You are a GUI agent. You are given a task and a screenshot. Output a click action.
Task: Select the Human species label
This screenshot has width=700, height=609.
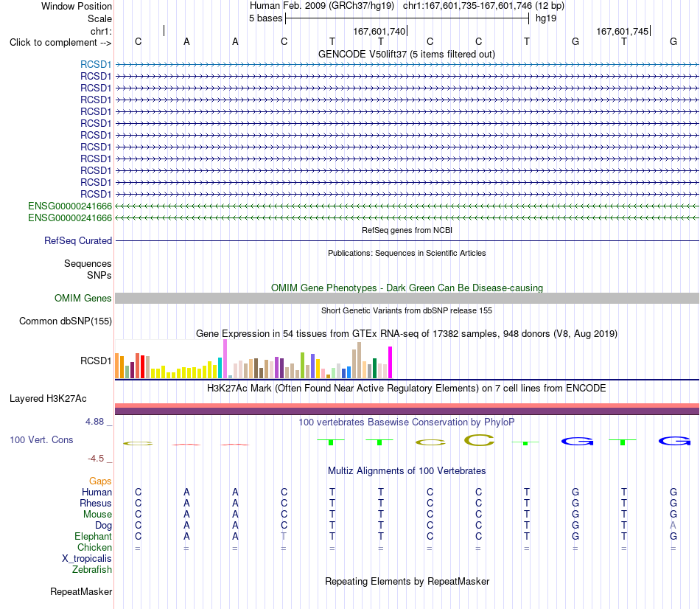[x=97, y=492]
